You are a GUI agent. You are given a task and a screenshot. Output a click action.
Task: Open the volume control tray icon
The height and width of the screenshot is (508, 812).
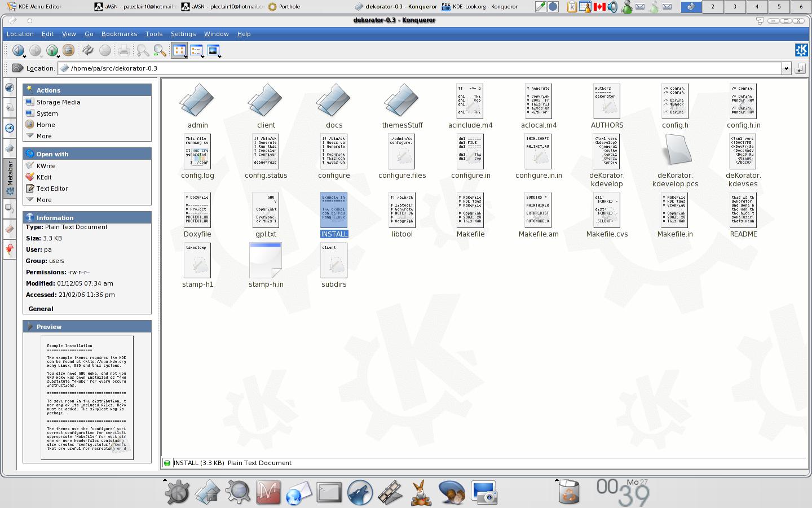coord(613,7)
